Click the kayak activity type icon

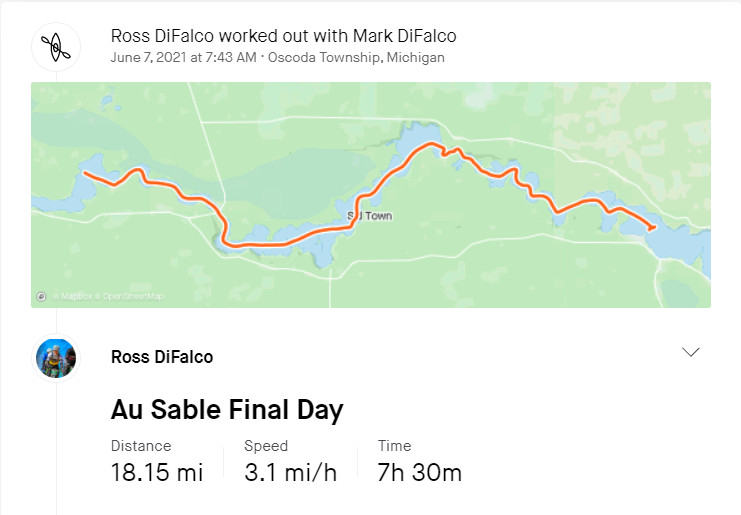pyautogui.click(x=56, y=46)
